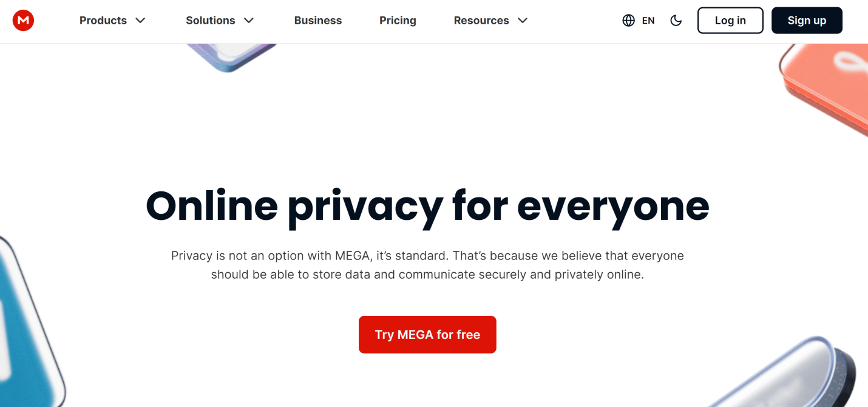Image resolution: width=868 pixels, height=407 pixels.
Task: Select the Products menu label
Action: pyautogui.click(x=103, y=21)
